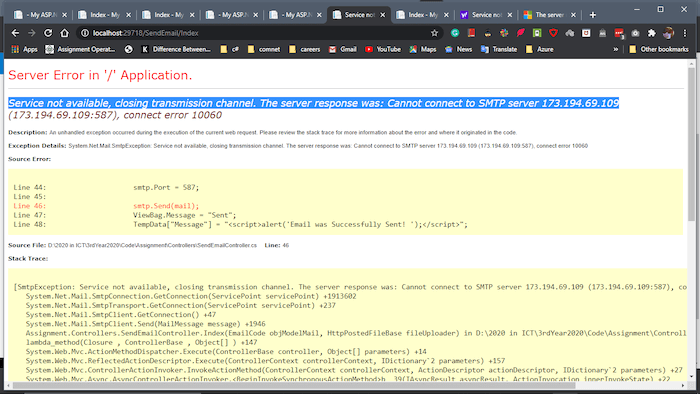Open the Other bookmarks folder
This screenshot has height=394, width=700.
[659, 49]
